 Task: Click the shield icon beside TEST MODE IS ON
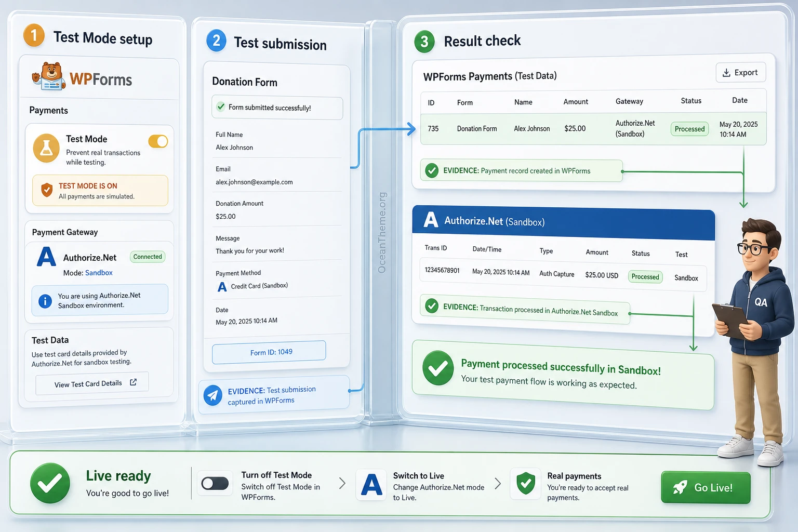tap(47, 190)
